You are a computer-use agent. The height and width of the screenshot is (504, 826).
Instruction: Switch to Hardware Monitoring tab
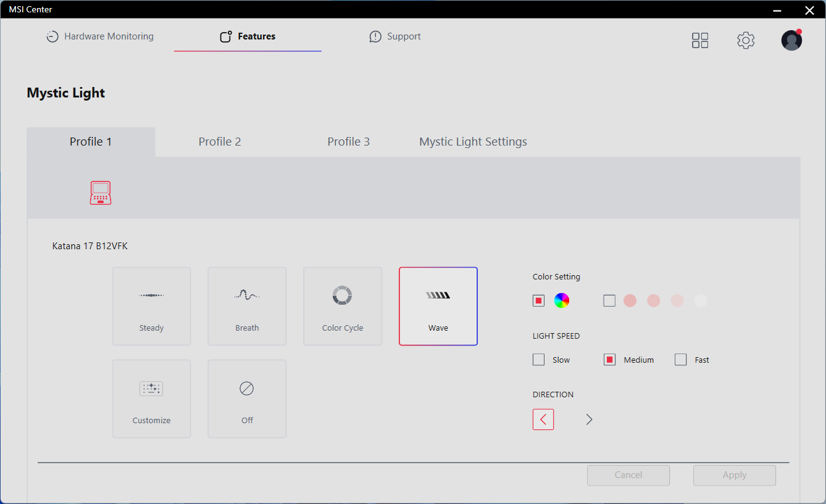(x=100, y=36)
